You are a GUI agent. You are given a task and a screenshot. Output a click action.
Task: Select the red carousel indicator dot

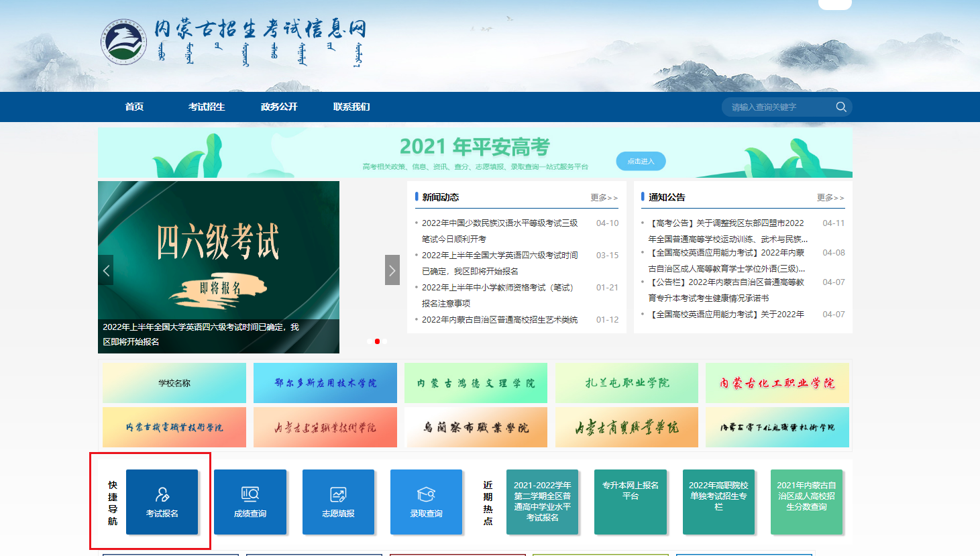(x=377, y=341)
